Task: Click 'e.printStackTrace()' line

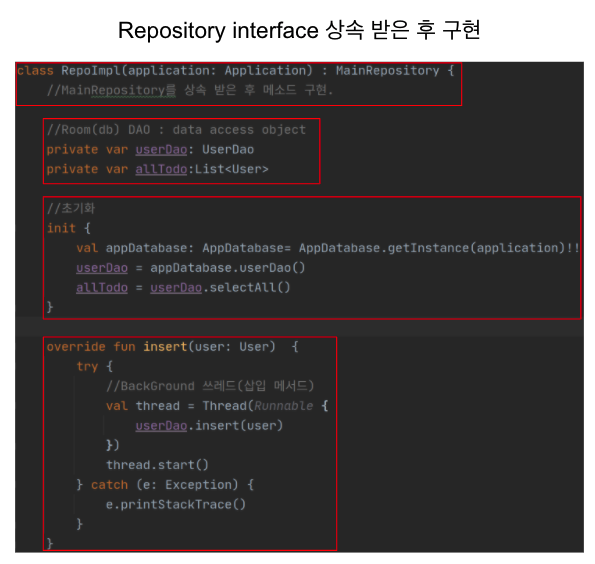Action: (x=176, y=505)
